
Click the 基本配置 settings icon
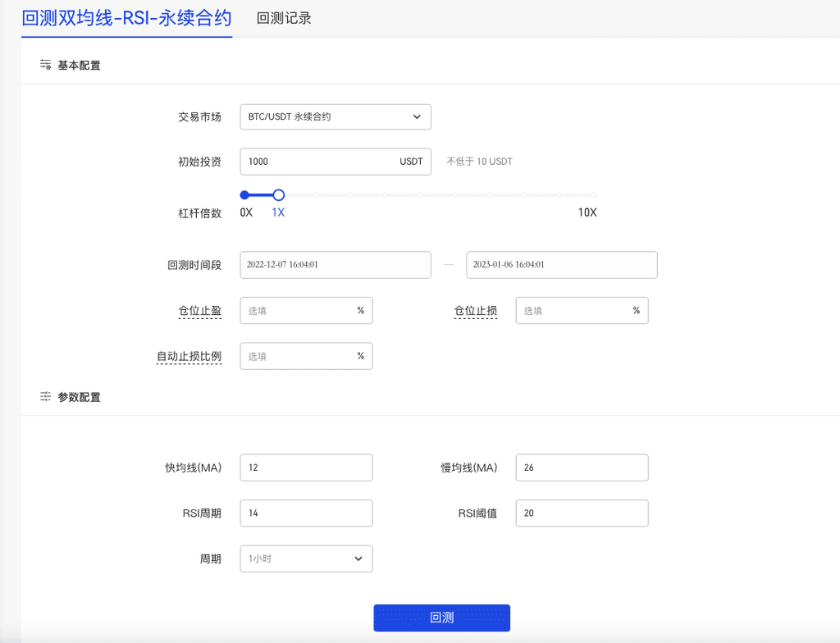tap(46, 65)
